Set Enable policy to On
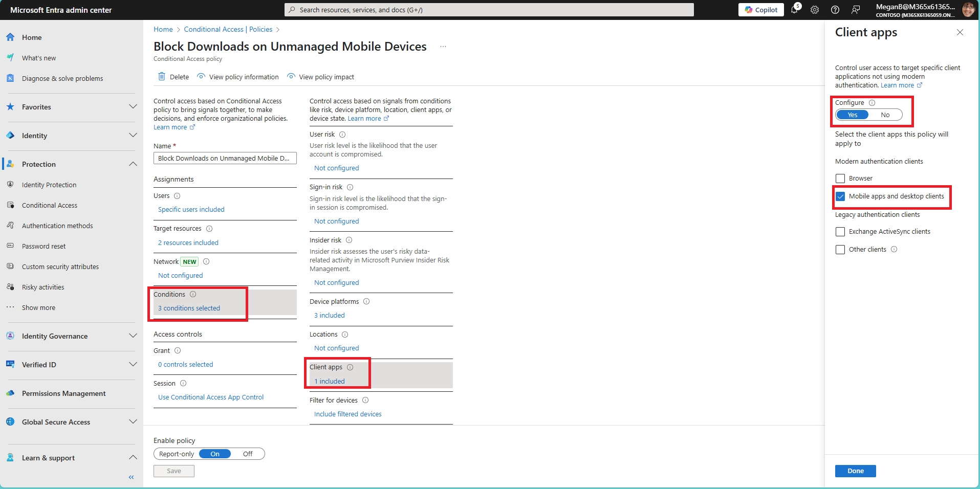 (215, 454)
